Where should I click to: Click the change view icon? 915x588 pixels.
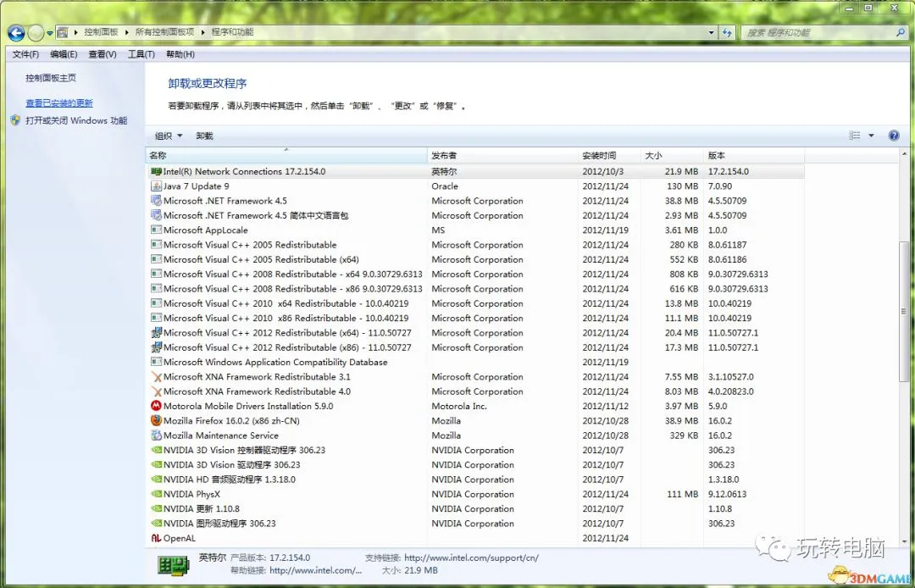click(854, 136)
